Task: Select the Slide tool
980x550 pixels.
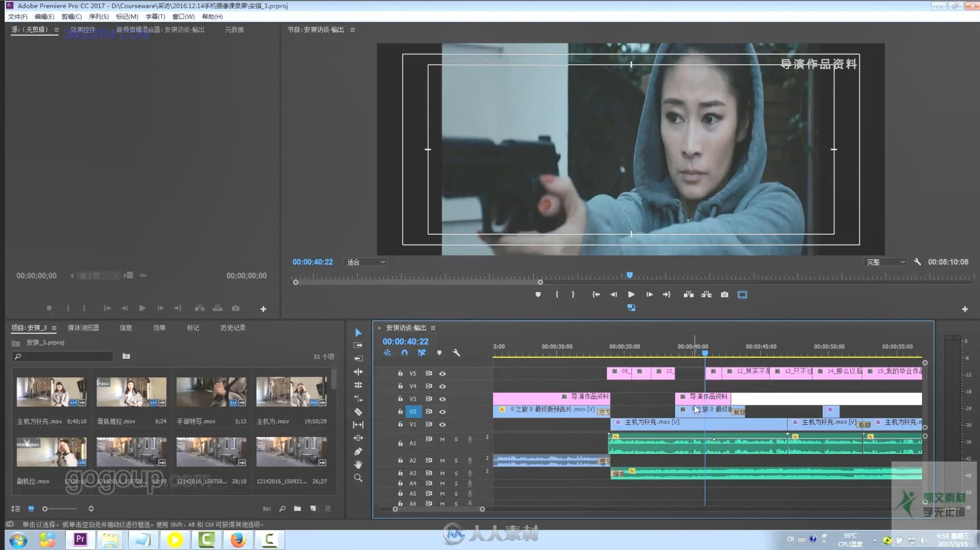Action: (358, 438)
